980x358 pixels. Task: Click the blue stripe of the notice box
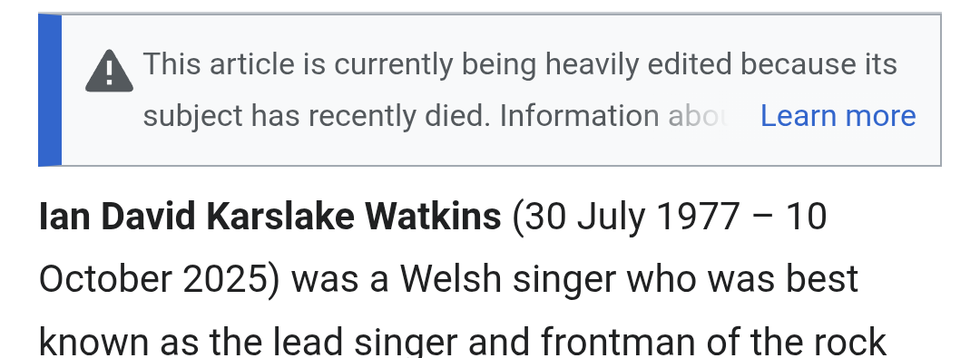tap(50, 90)
